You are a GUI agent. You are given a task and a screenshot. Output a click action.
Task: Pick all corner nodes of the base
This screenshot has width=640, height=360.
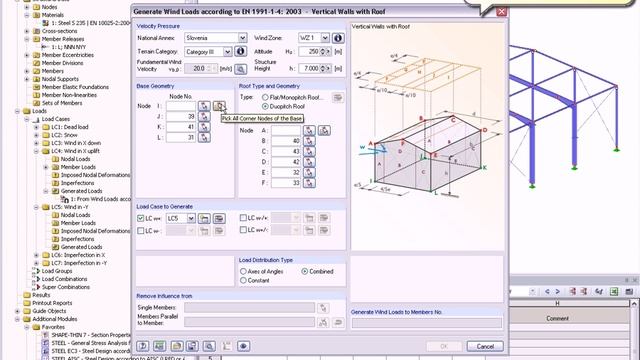click(219, 106)
